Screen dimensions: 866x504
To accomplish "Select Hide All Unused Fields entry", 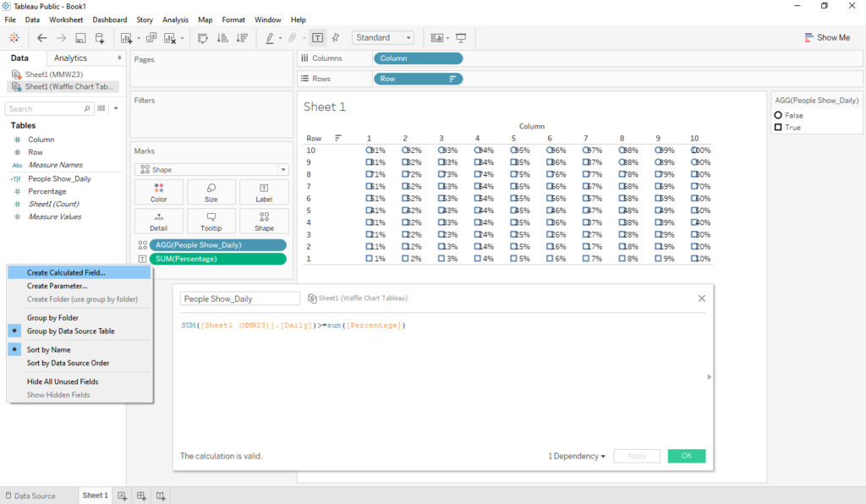I will (x=79, y=382).
